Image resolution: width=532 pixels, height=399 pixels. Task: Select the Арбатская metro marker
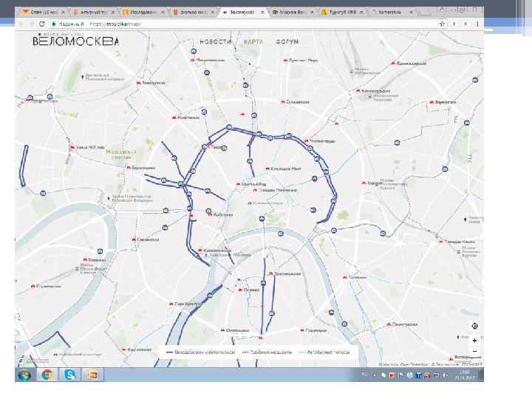pyautogui.click(x=210, y=215)
